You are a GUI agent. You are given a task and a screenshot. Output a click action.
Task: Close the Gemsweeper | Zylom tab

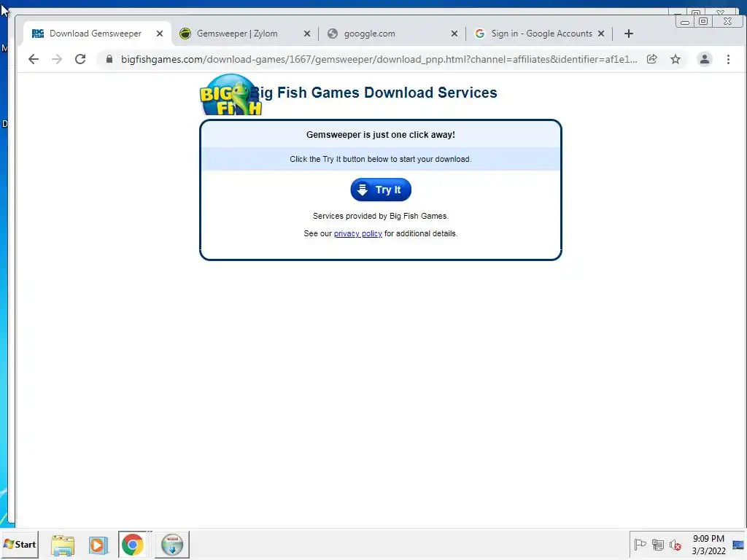[307, 34]
